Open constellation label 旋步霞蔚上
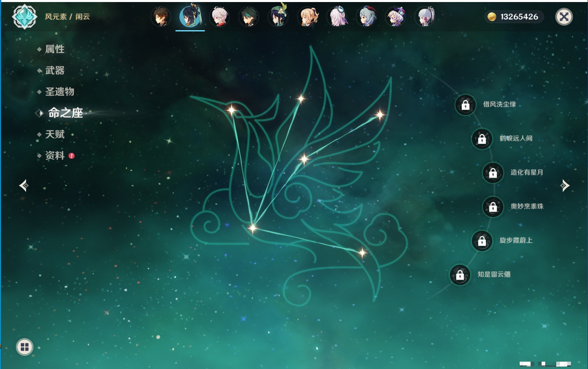The height and width of the screenshot is (369, 588). [516, 240]
